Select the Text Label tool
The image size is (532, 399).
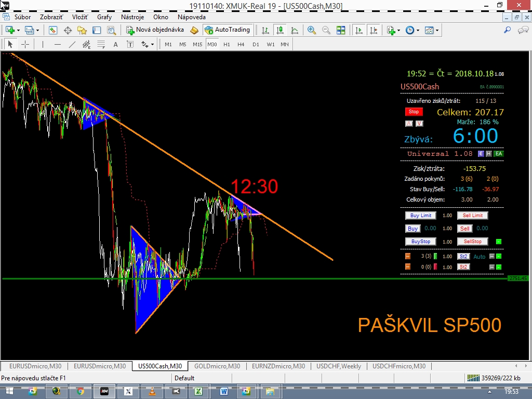[130, 45]
